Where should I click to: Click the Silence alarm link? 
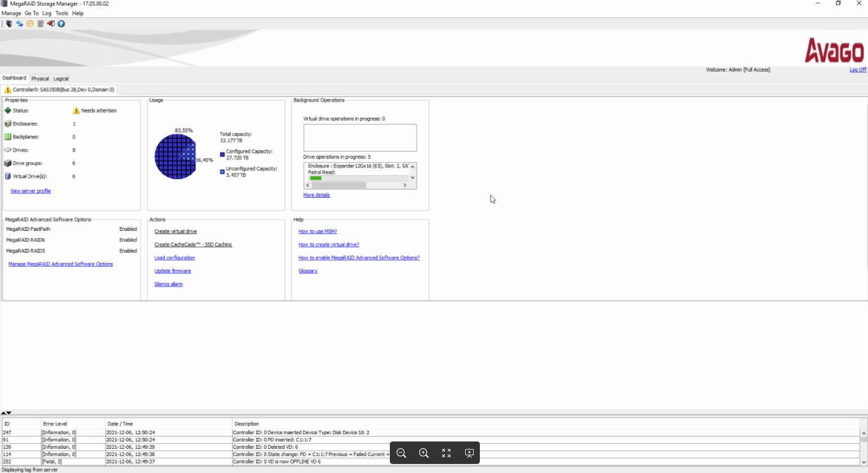point(168,284)
